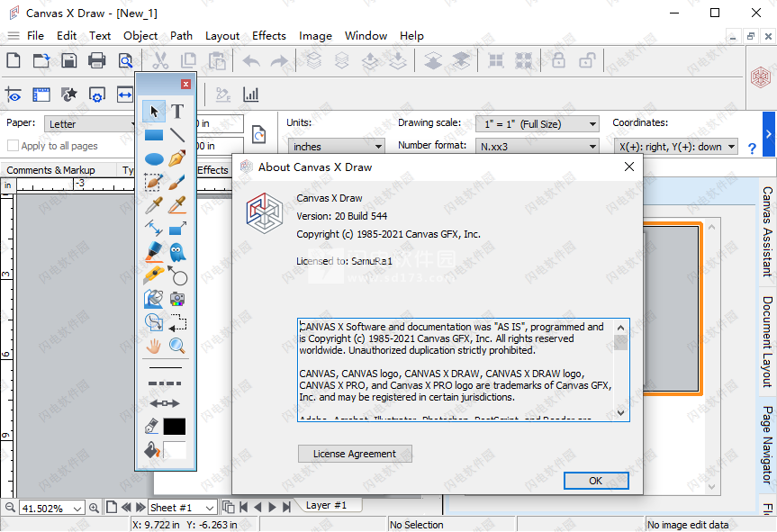The image size is (777, 532).
Task: Choose the Hand pan tool
Action: tap(154, 346)
